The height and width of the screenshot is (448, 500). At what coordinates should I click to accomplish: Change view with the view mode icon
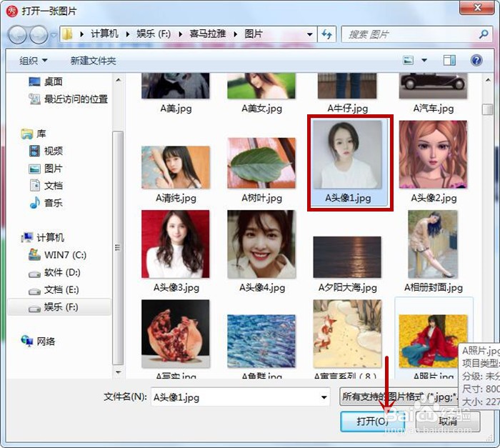click(x=408, y=60)
